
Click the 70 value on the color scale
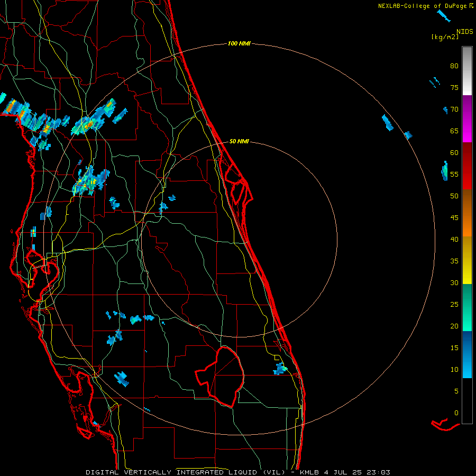coord(454,109)
